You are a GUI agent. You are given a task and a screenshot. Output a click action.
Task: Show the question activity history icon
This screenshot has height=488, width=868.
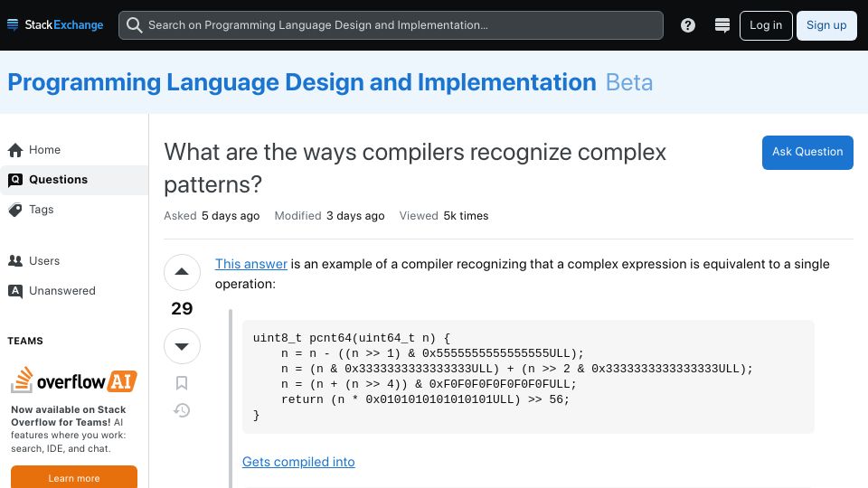tap(182, 410)
